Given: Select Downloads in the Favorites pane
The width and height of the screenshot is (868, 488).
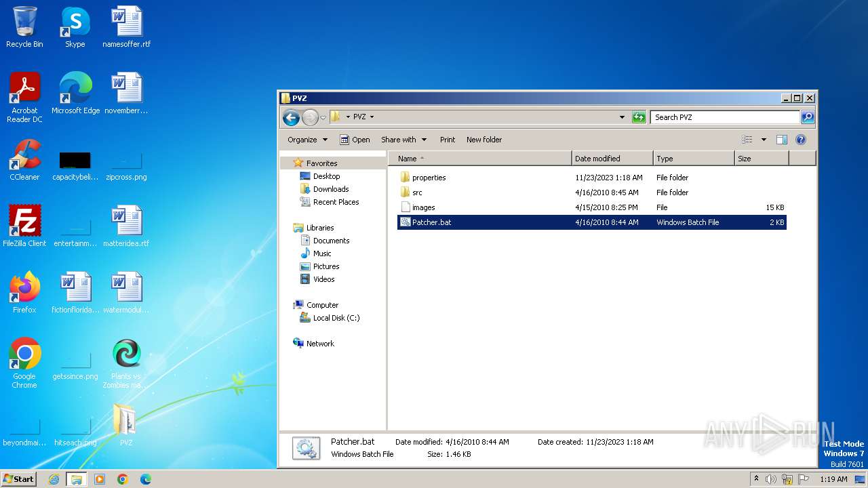Looking at the screenshot, I should coord(330,189).
